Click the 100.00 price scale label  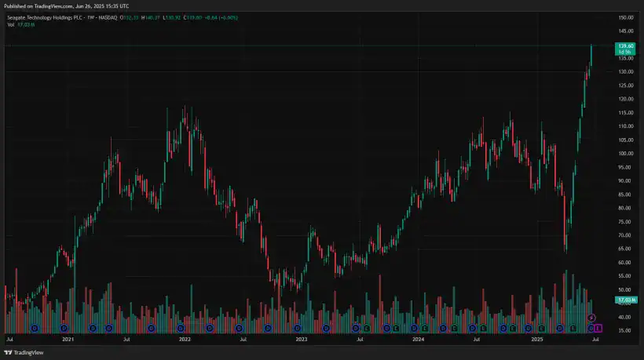[626, 154]
